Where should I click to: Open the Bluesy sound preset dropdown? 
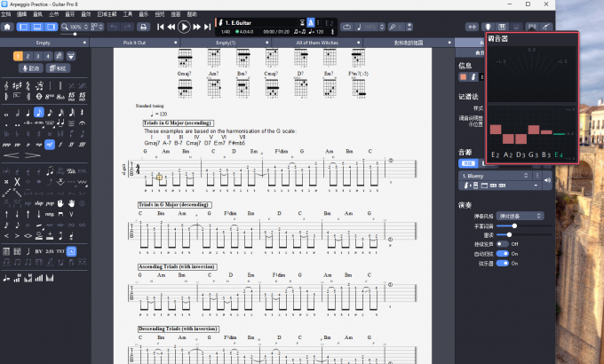[x=526, y=177]
